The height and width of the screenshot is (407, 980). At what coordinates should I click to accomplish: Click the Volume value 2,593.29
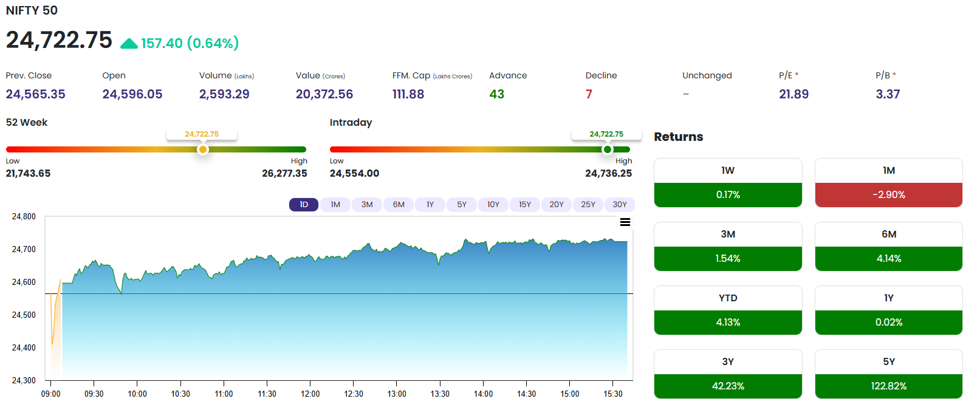click(x=224, y=94)
